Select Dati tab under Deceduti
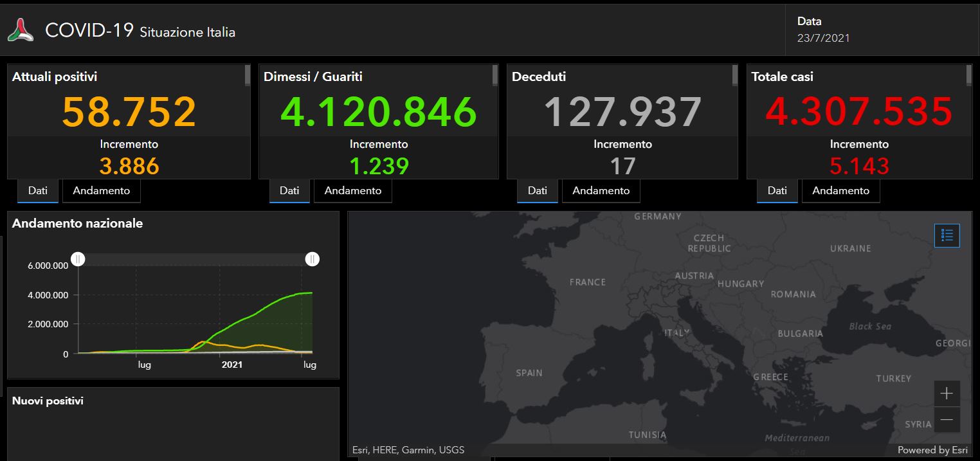980x461 pixels. [538, 191]
